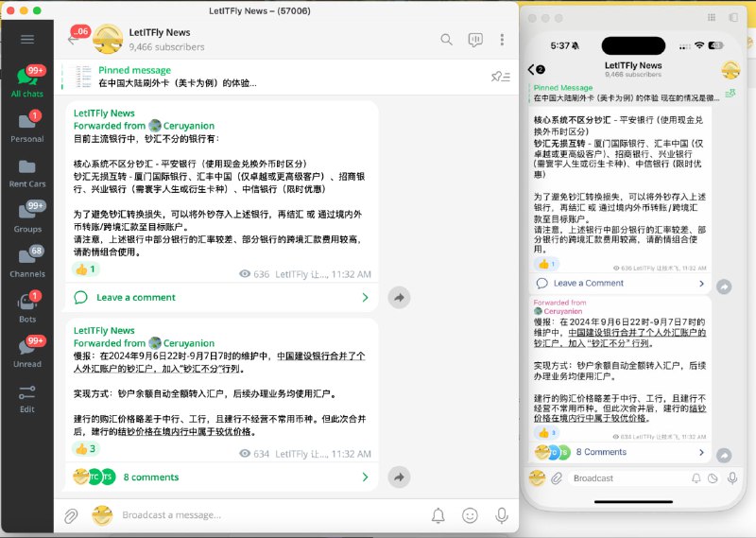Toggle thumbs-up reaction with count 1
Screen dimensions: 756x538
(x=86, y=269)
